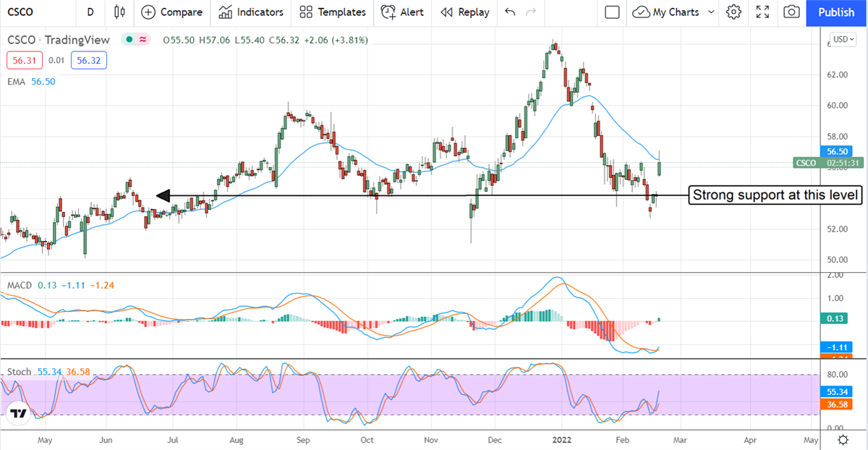Viewport: 868px width, 450px height.
Task: Click the redo arrow icon
Action: 532,12
